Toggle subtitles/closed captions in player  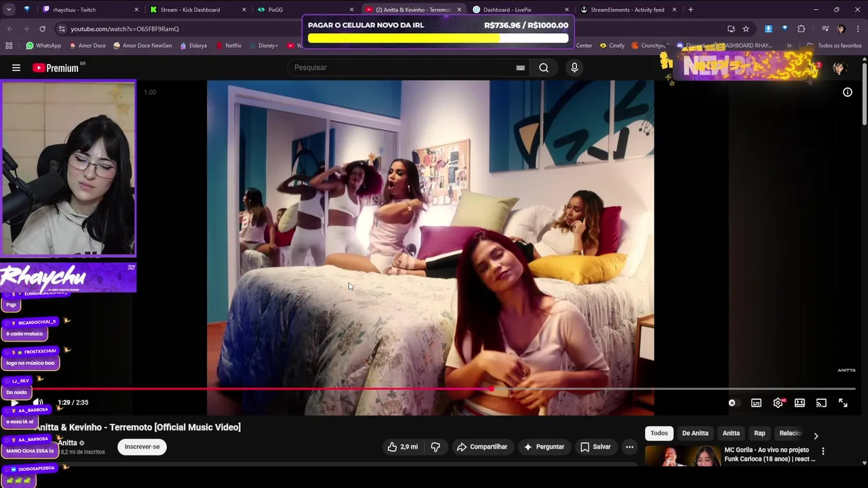(x=756, y=403)
